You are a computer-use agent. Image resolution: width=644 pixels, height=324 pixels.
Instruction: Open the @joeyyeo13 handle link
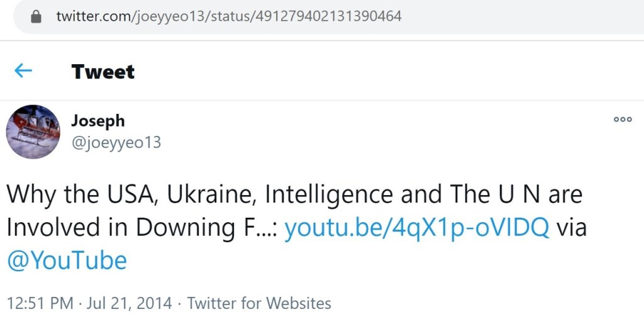(x=116, y=143)
